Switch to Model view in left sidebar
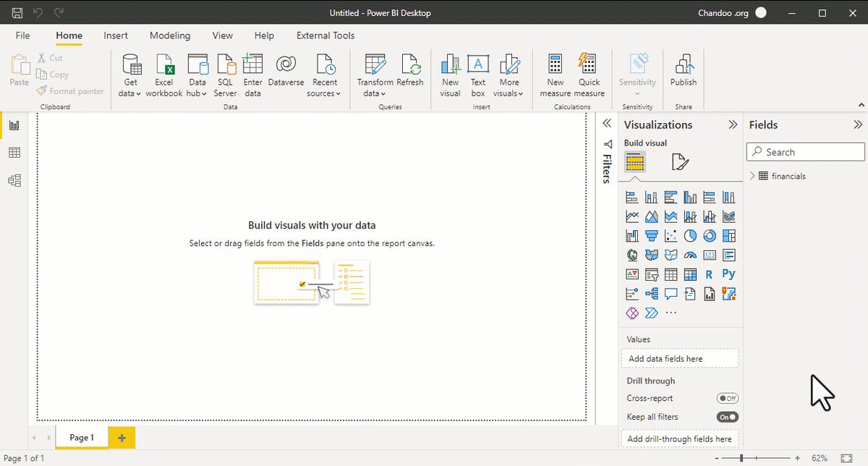The image size is (868, 466). 14,180
